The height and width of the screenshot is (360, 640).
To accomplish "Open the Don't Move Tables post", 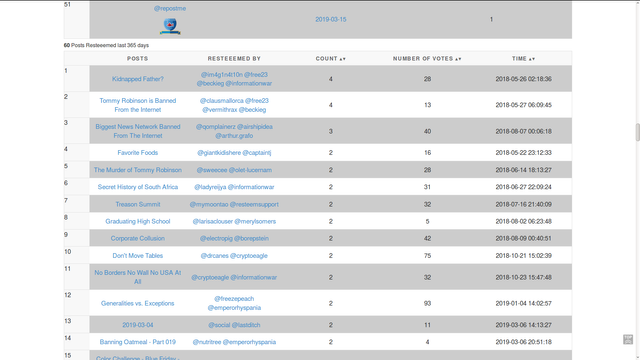I will point(138,256).
